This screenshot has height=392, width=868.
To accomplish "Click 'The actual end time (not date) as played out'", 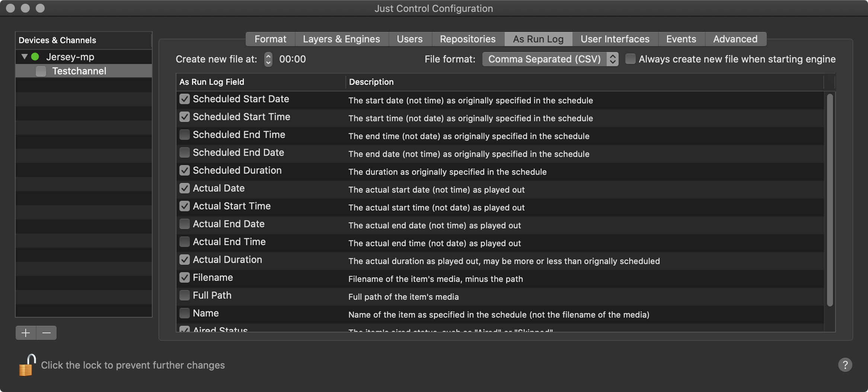I will tap(434, 243).
